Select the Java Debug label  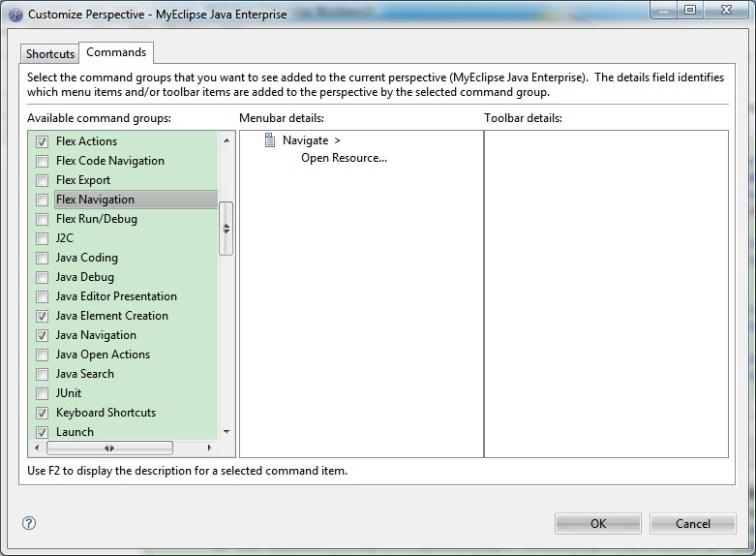click(x=85, y=277)
